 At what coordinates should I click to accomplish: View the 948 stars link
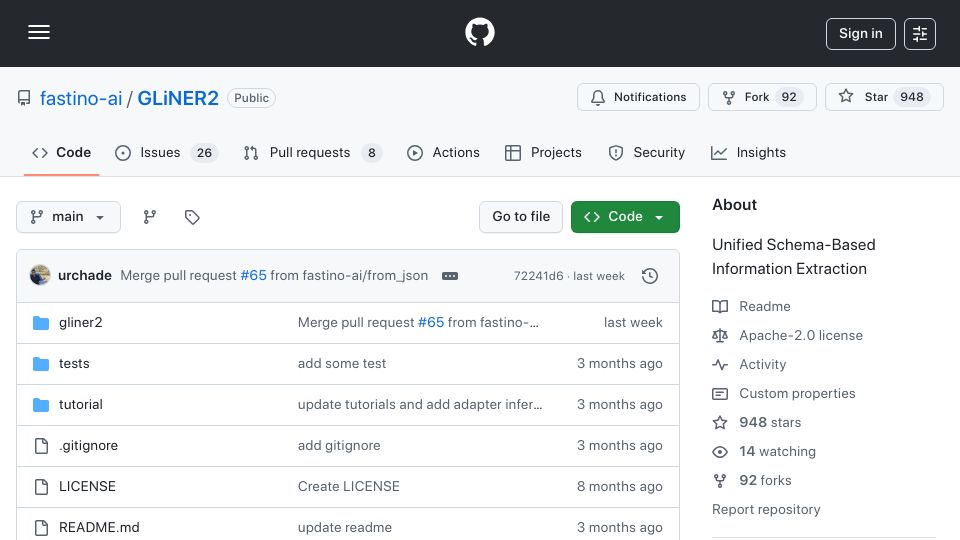[757, 422]
